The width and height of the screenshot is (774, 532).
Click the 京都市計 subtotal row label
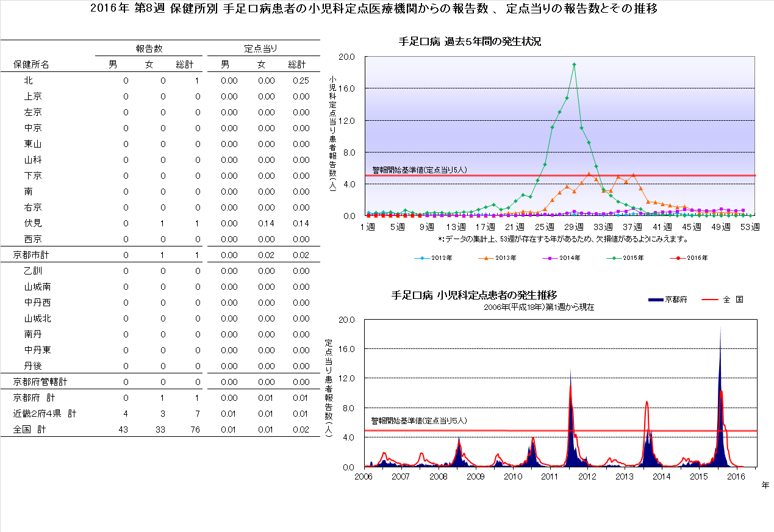click(x=31, y=255)
